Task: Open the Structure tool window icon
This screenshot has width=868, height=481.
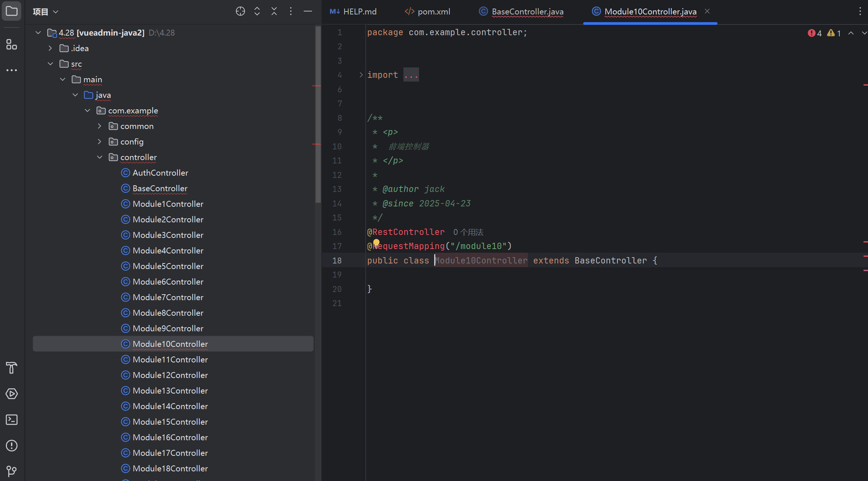Action: (x=11, y=45)
